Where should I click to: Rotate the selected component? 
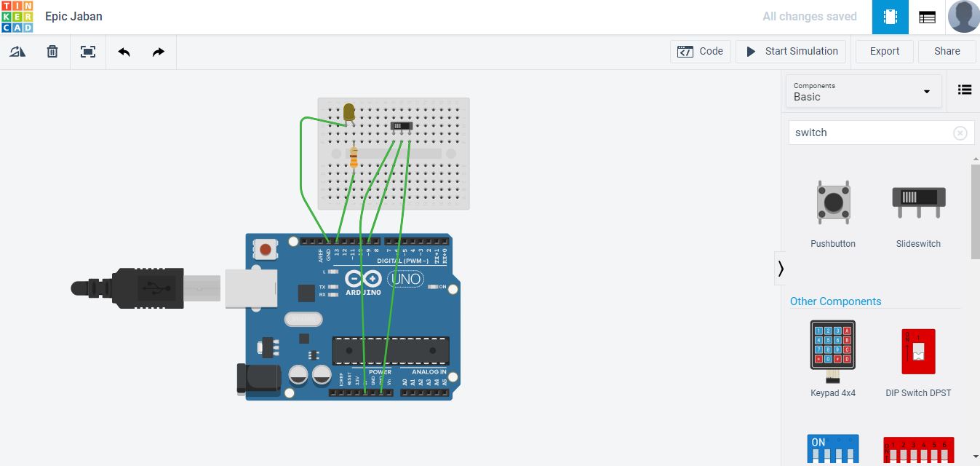[17, 52]
